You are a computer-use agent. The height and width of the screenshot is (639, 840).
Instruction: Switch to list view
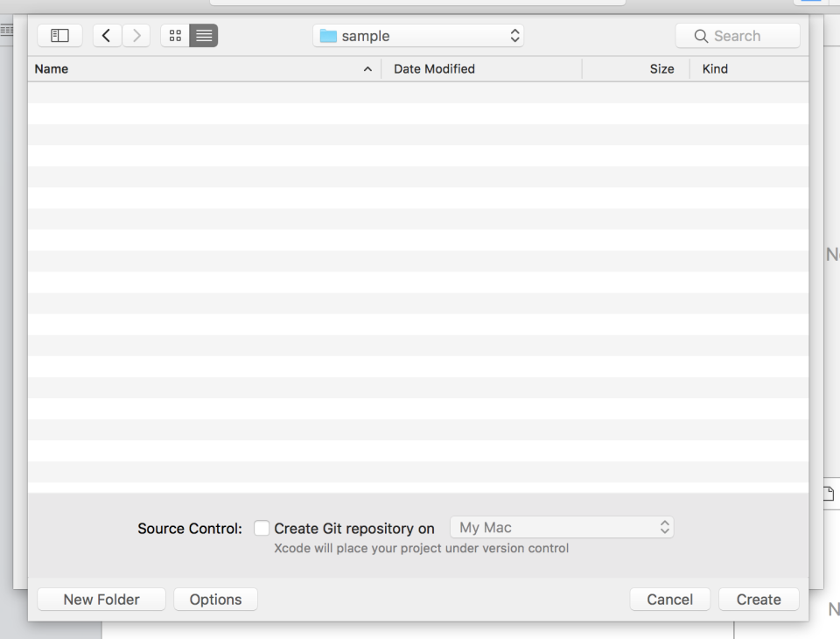pos(203,35)
